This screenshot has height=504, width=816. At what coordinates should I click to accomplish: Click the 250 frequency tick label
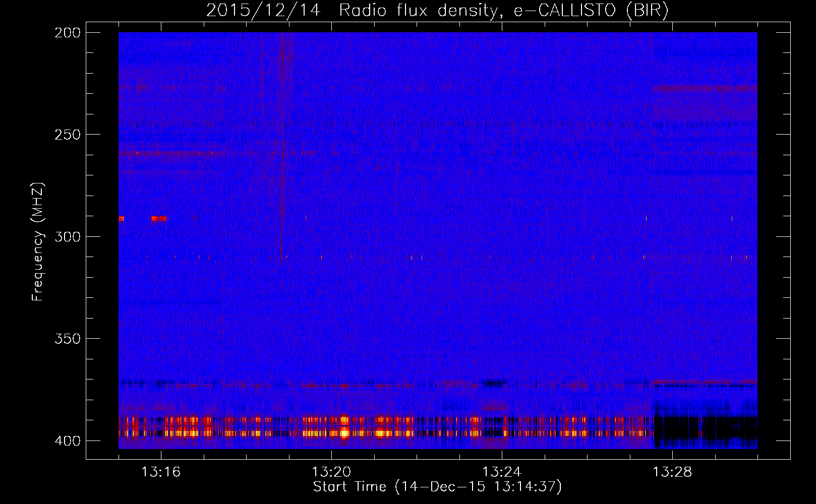(67, 135)
